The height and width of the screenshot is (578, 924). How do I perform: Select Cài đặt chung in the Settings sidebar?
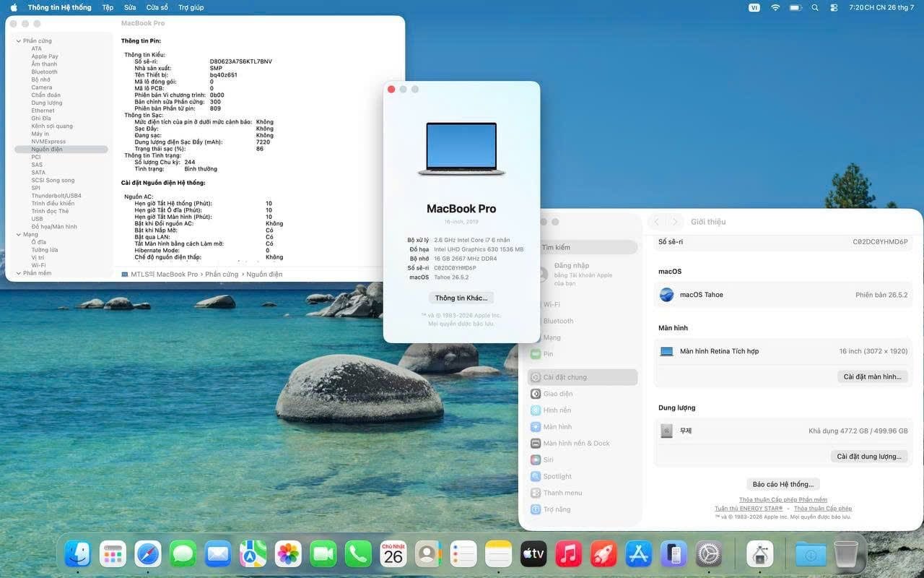click(583, 377)
